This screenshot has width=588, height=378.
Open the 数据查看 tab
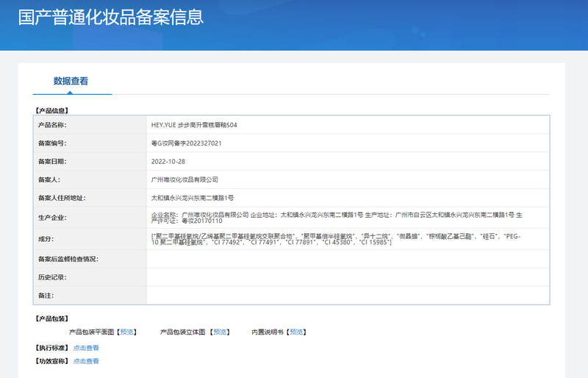pos(71,81)
